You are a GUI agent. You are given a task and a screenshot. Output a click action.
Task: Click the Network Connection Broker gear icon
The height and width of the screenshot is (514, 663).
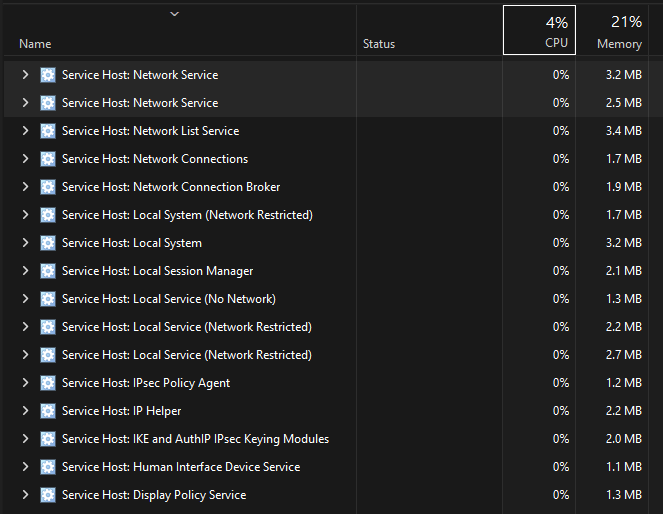pyautogui.click(x=48, y=187)
